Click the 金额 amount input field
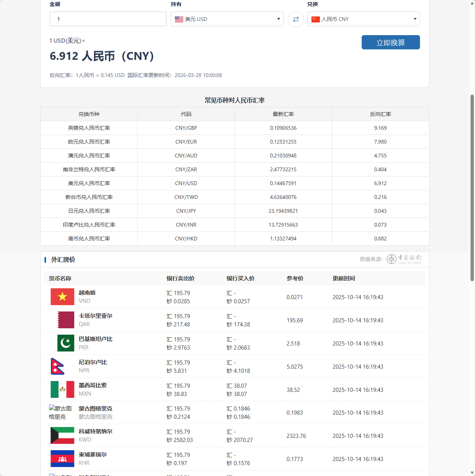This screenshot has width=475, height=476. (108, 19)
